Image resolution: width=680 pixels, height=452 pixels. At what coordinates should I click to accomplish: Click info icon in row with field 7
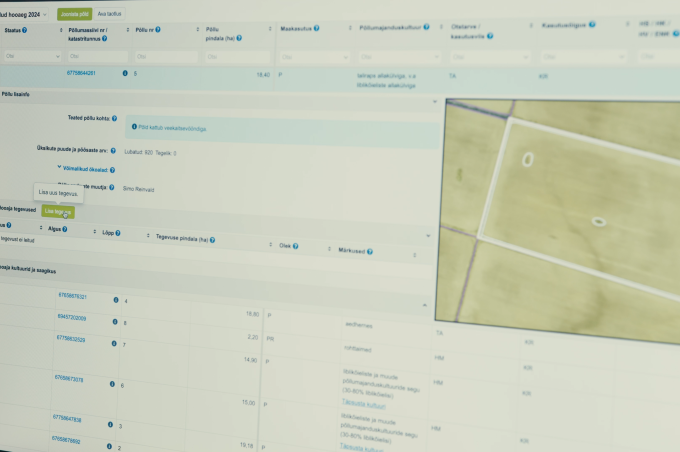coord(115,343)
